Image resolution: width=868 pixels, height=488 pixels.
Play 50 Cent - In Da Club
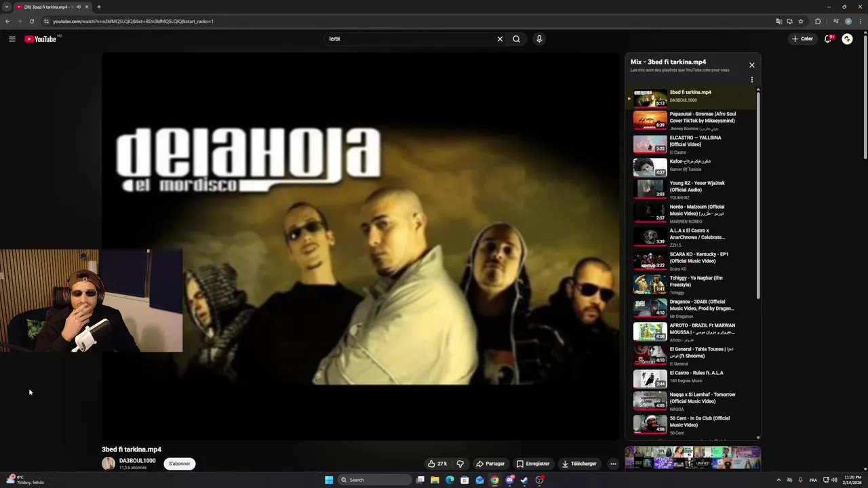[x=692, y=424]
